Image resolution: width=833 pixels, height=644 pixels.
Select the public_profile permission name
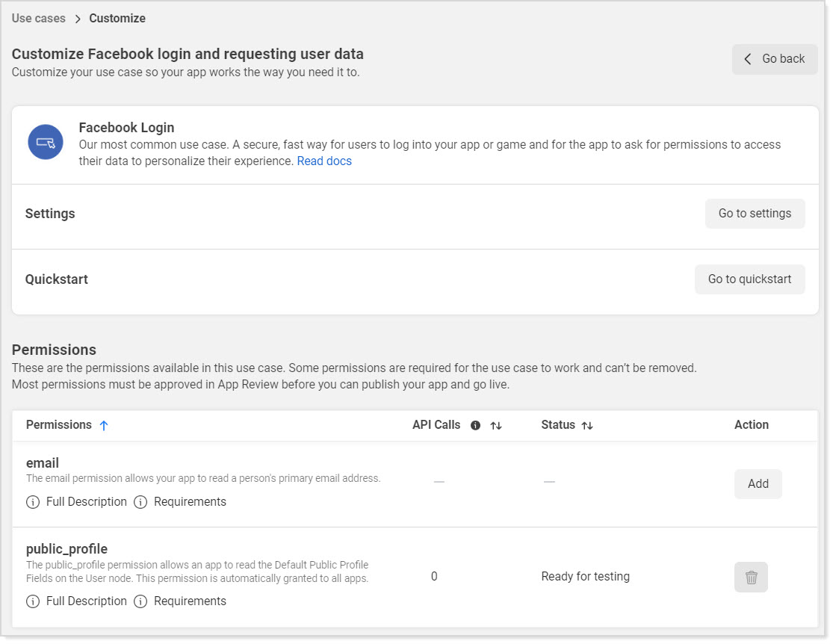coord(67,549)
